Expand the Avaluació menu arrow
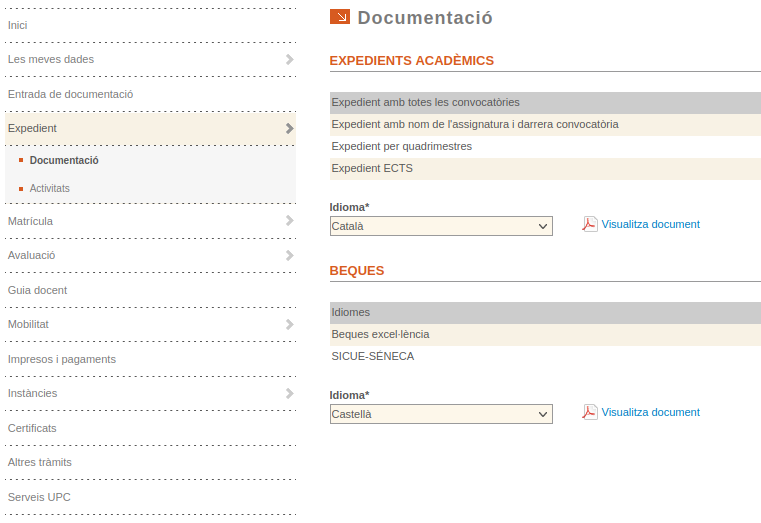The height and width of the screenshot is (523, 761). point(289,256)
